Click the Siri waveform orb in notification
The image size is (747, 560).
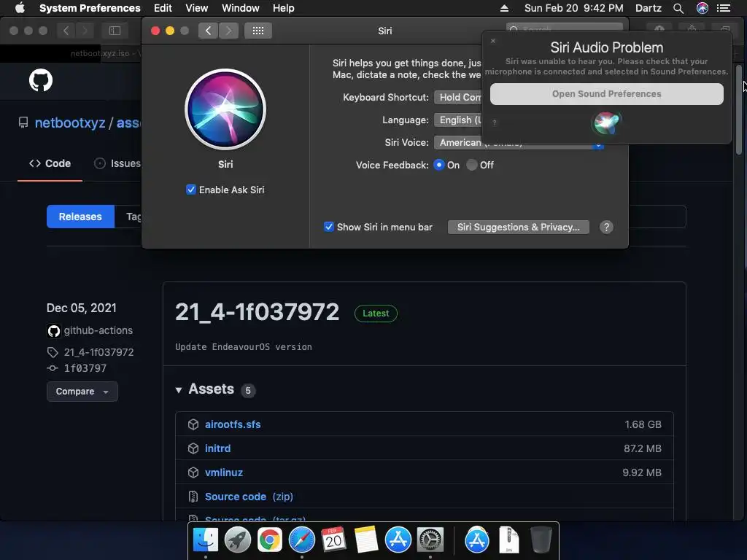click(606, 122)
